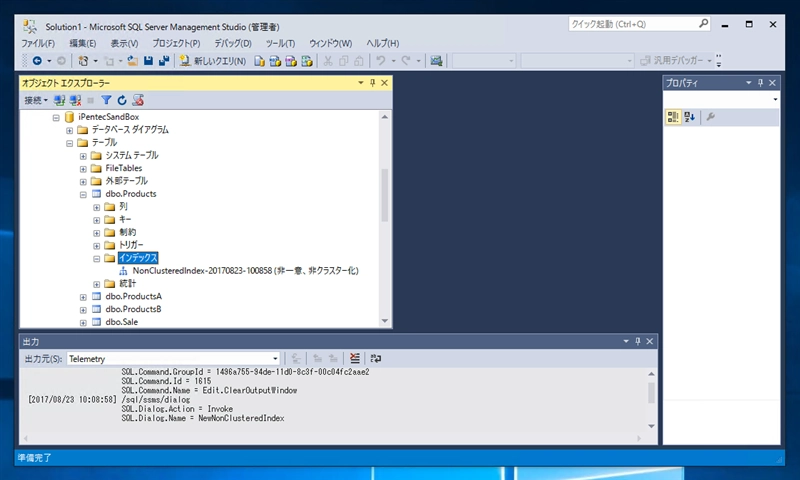
Task: Click the New Project icon in toolbar
Action: click(x=83, y=61)
